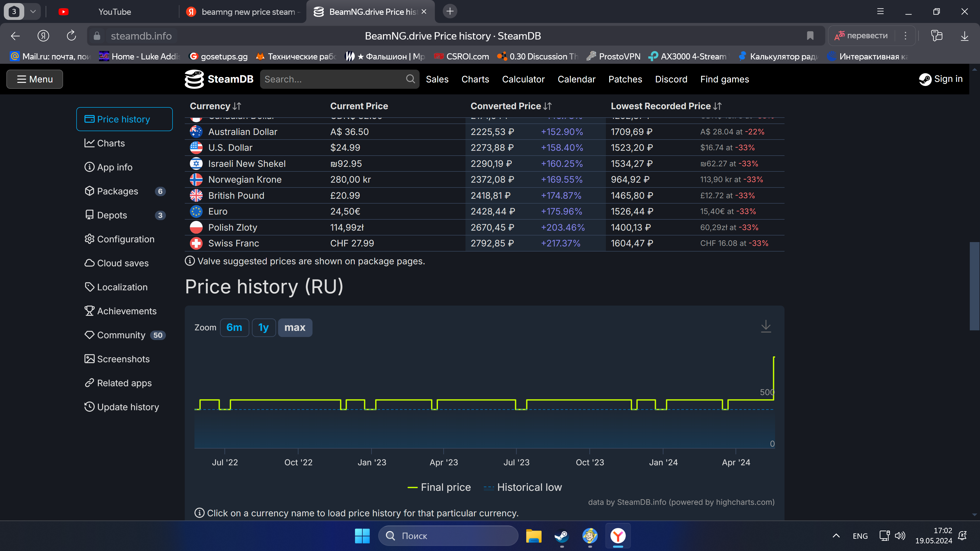Bookmark this page with the bookmark icon
The width and height of the screenshot is (980, 551).
click(x=810, y=36)
